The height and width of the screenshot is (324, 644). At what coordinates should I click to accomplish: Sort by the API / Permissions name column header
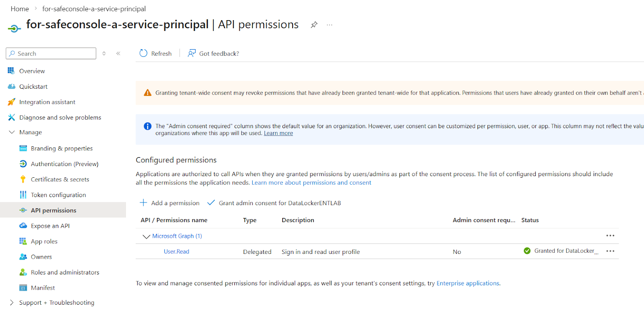174,220
